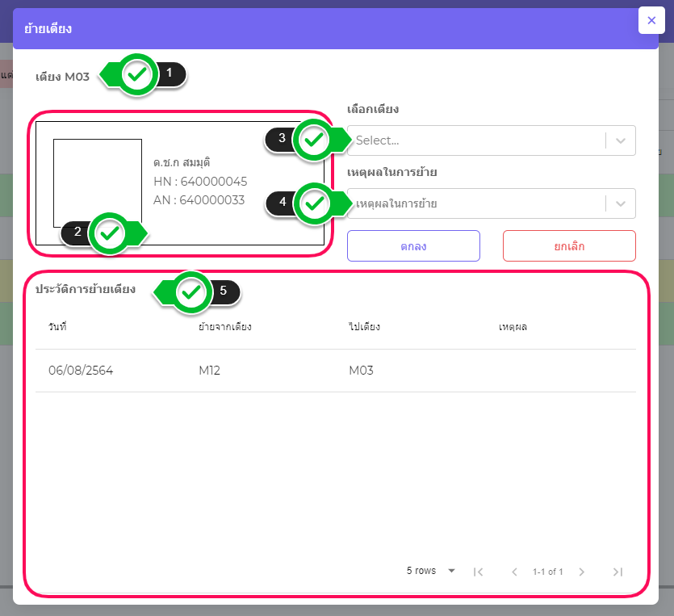Jump to last page of history table
The image size is (674, 616).
point(617,572)
